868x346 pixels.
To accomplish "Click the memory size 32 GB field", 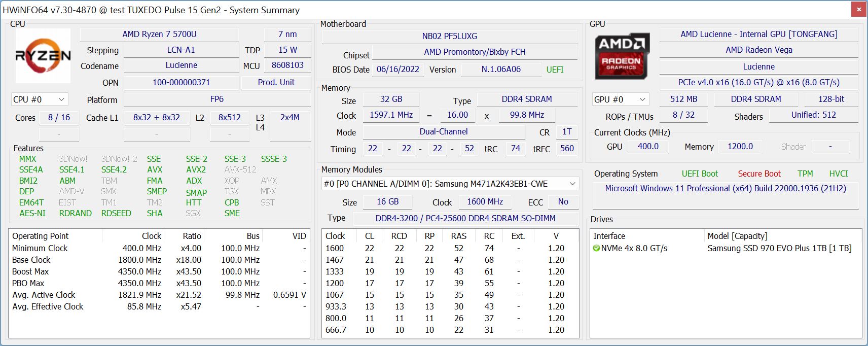I will point(391,99).
